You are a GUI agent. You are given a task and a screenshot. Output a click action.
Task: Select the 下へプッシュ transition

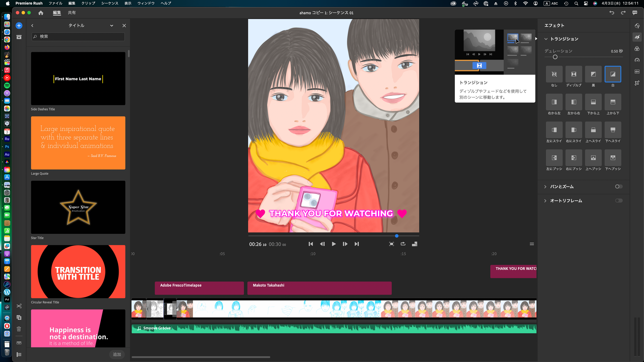(x=613, y=158)
